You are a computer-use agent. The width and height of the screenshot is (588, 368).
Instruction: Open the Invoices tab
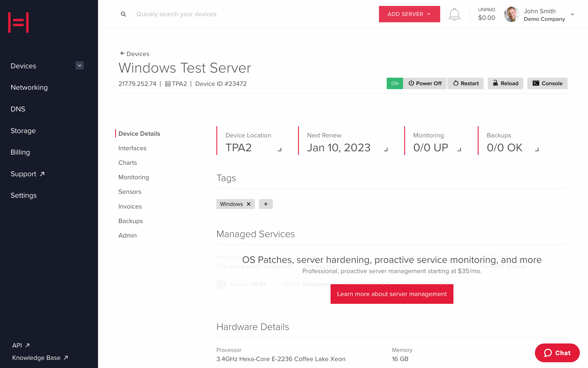pyautogui.click(x=130, y=206)
